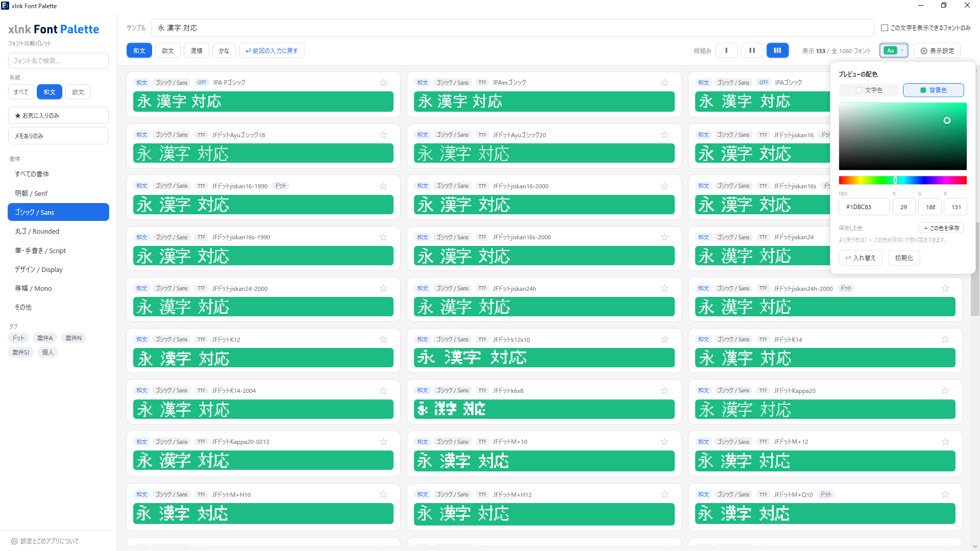Toggle the 案件N tag filter
Screen dimensions: 980x551
(x=73, y=338)
